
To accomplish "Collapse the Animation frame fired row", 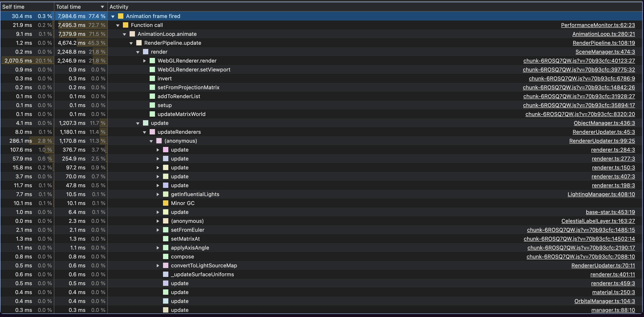I will (113, 16).
